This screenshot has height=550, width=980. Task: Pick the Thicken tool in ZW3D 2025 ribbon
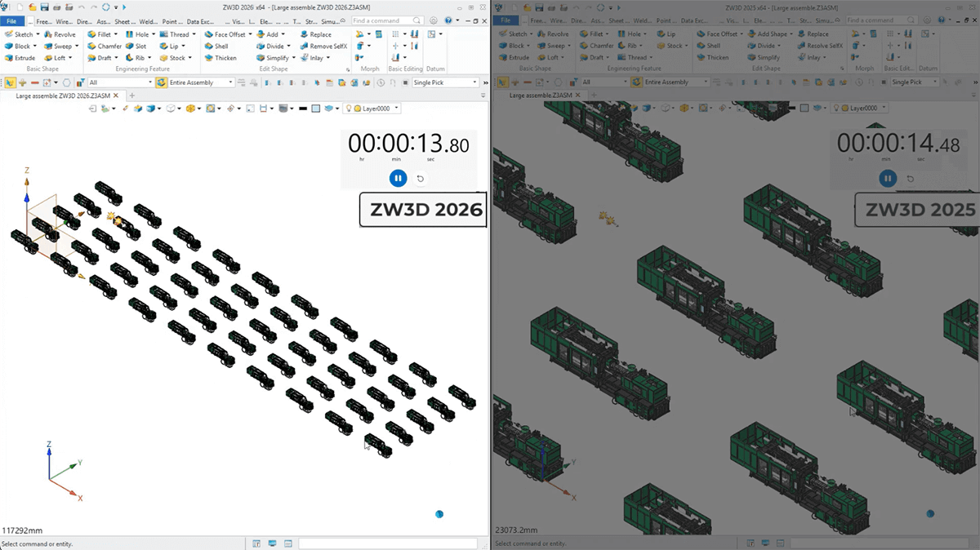pyautogui.click(x=717, y=57)
